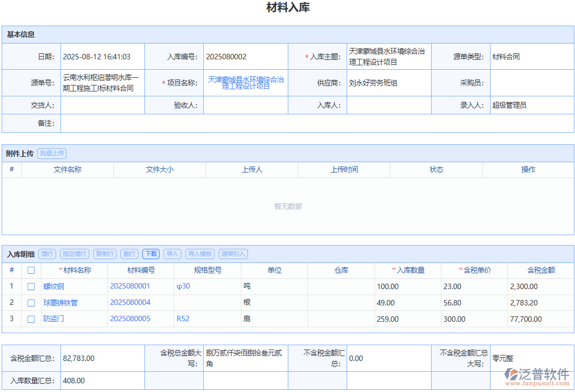This screenshot has height=392, width=575.
Task: Click the 复制行 (Copy Row) button
Action: point(104,254)
